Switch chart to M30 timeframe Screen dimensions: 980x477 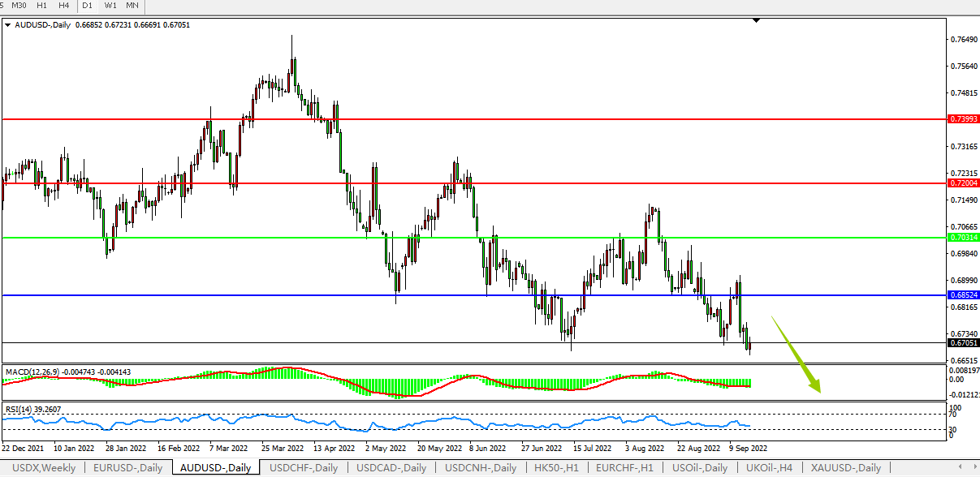click(19, 6)
